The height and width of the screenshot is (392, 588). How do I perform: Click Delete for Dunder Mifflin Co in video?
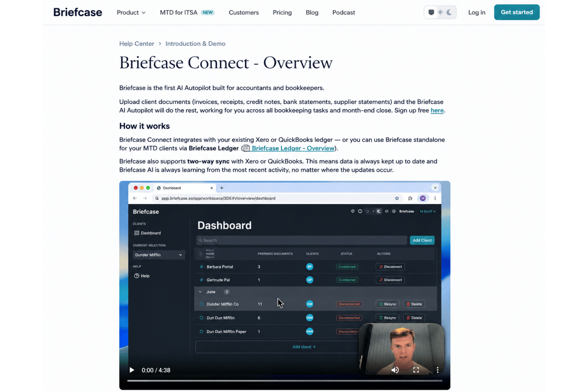tap(414, 304)
